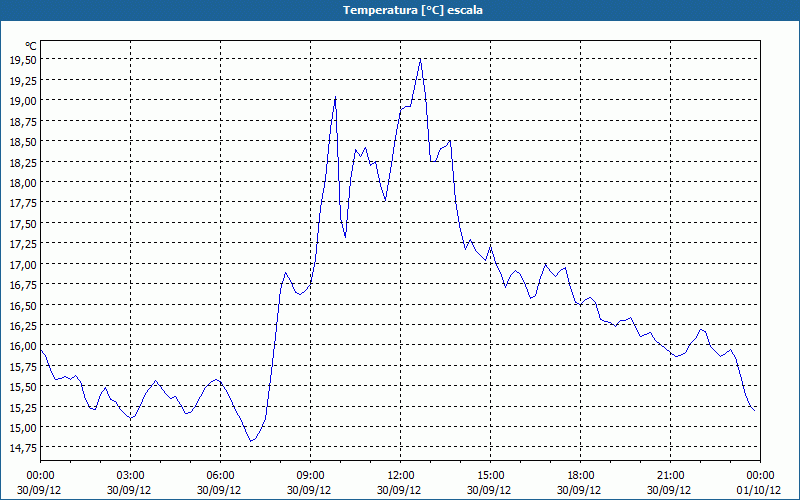Image resolution: width=800 pixels, height=500 pixels.
Task: Select the 16,00 y-axis label
Action: (x=23, y=346)
